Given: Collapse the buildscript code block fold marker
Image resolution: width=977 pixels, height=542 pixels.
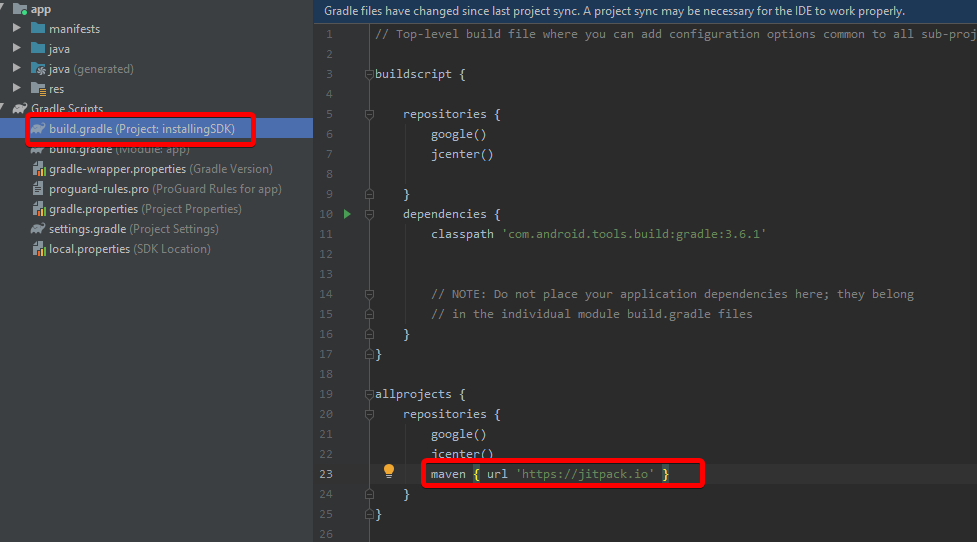Looking at the screenshot, I should [369, 74].
